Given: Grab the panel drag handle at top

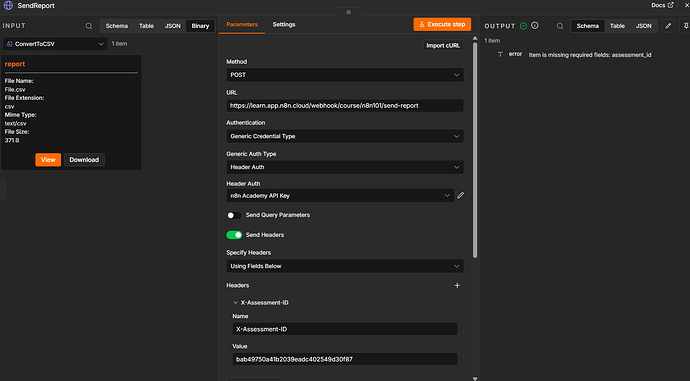Looking at the screenshot, I should tap(349, 12).
